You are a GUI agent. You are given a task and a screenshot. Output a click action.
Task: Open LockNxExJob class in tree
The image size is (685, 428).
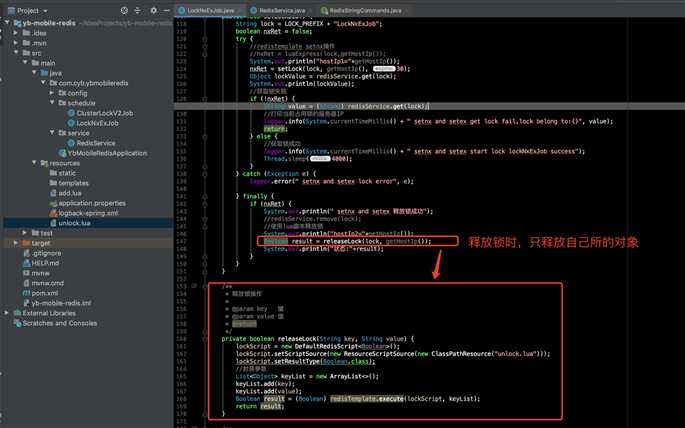pos(97,123)
